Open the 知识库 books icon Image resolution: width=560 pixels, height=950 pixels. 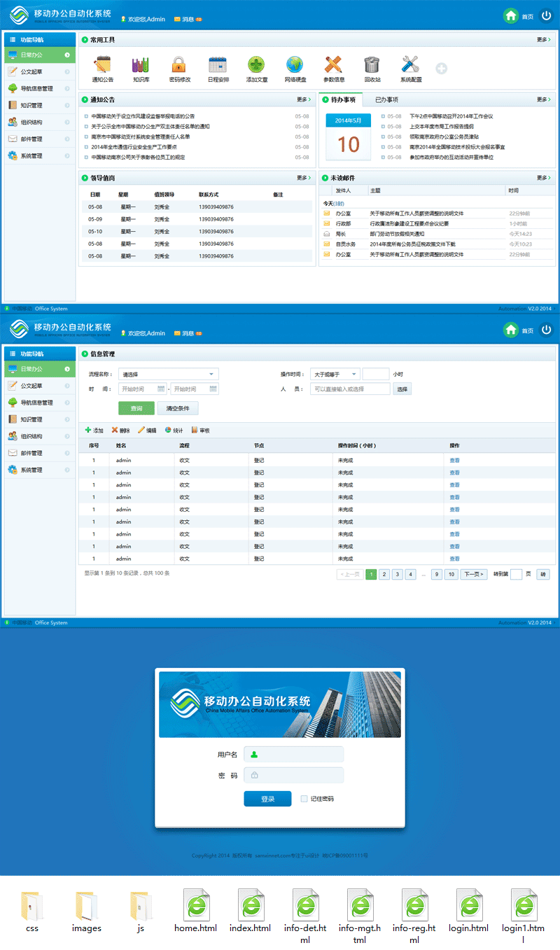point(141,65)
